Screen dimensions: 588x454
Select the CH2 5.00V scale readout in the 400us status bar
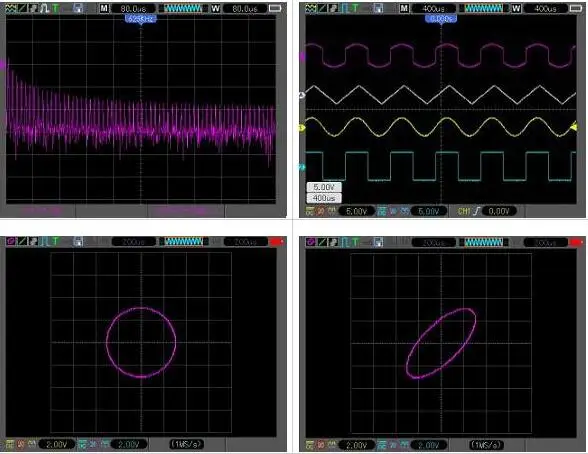(x=429, y=211)
